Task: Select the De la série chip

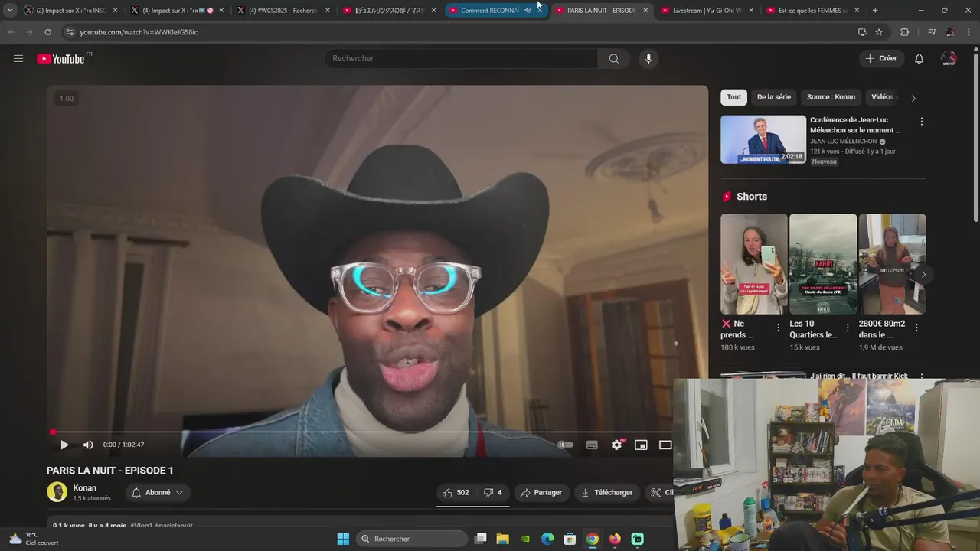Action: pos(773,97)
